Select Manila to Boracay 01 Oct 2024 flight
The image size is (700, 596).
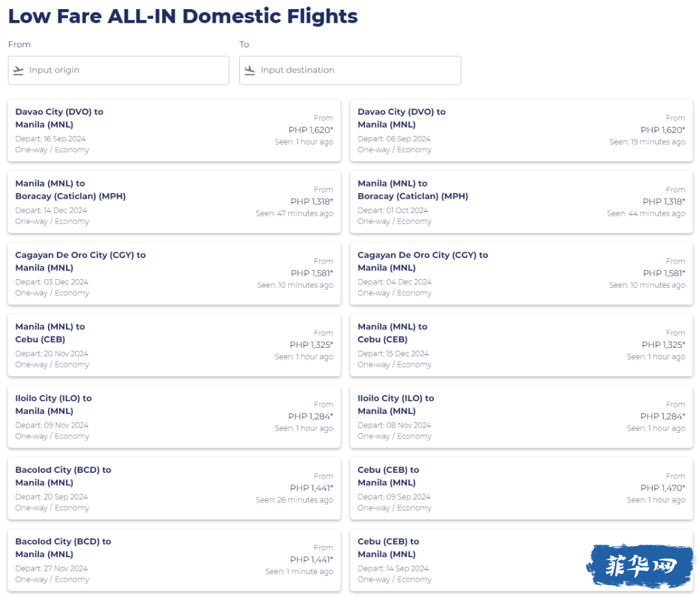click(x=521, y=202)
